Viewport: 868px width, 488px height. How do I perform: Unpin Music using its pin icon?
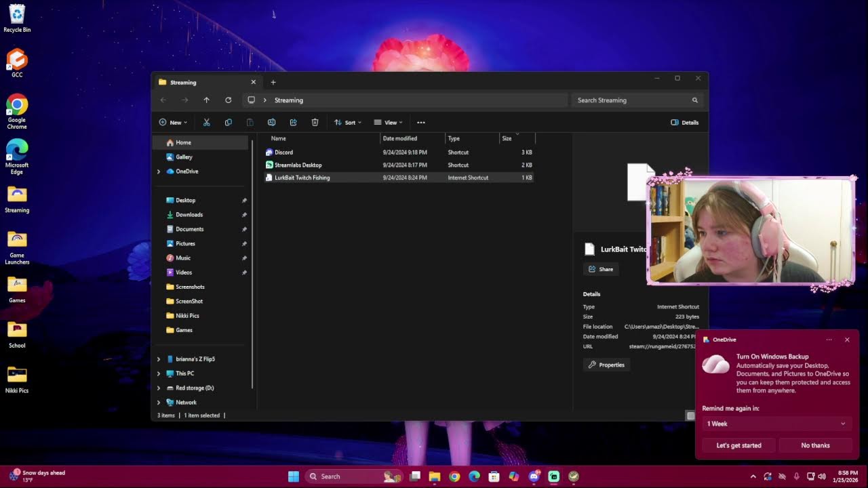244,258
